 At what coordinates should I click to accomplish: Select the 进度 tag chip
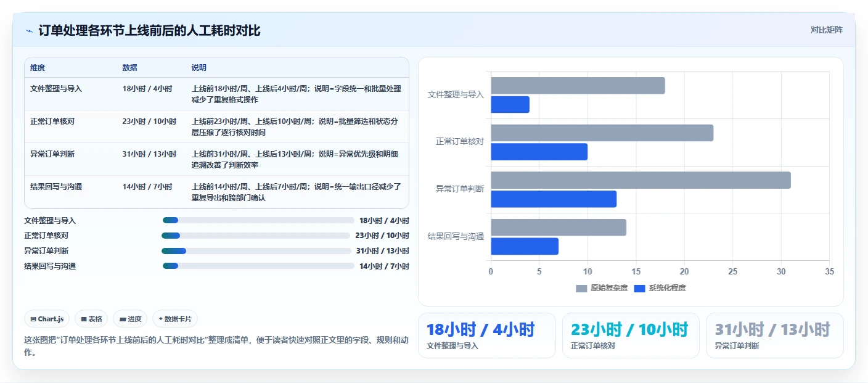tap(130, 319)
